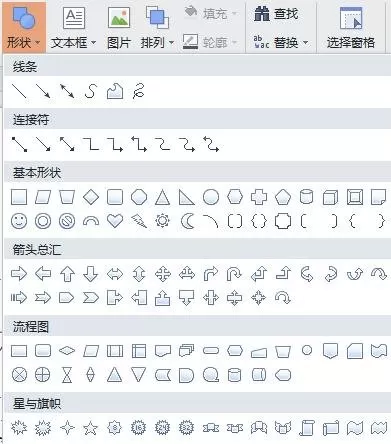
Task: Choose the lightning bolt shape
Action: coord(139,221)
